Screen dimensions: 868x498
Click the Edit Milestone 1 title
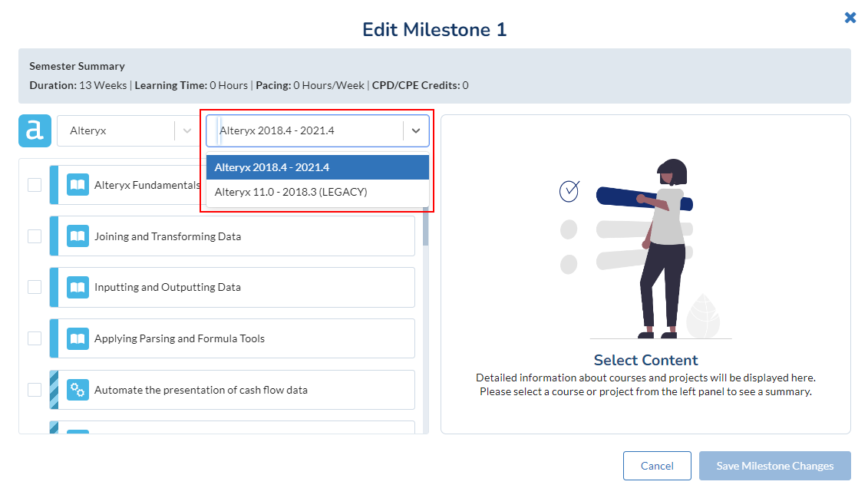434,29
